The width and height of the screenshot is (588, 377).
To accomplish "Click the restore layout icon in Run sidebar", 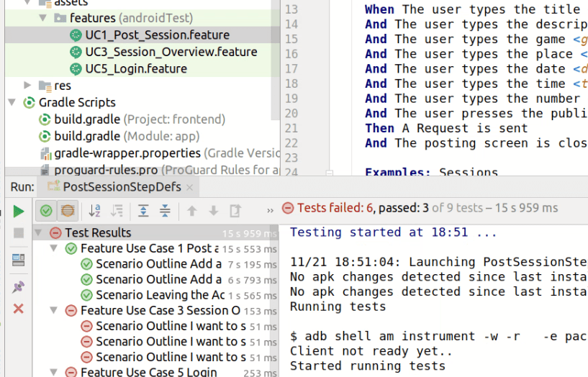I will tap(19, 260).
